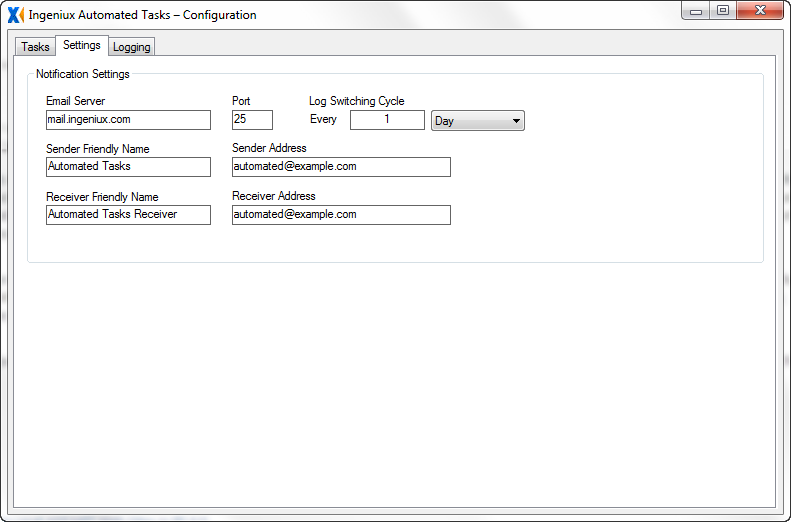Click the Receiver Address label
This screenshot has height=522, width=791.
[274, 196]
